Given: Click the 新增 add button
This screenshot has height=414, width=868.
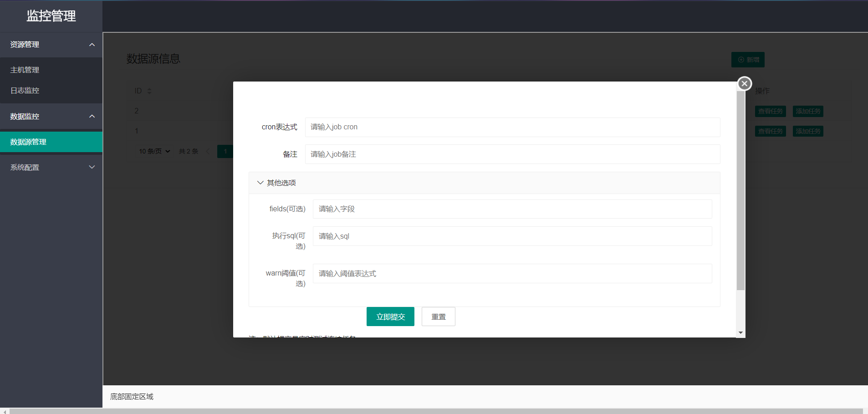Looking at the screenshot, I should click(748, 60).
